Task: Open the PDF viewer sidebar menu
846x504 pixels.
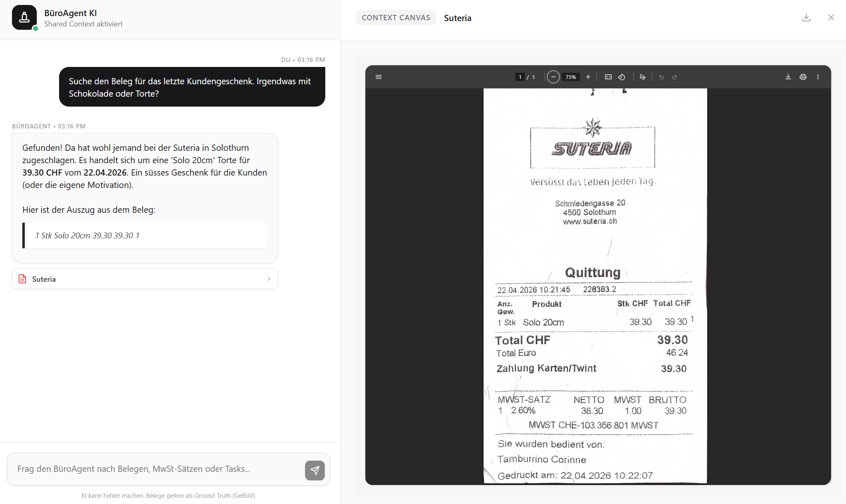Action: [x=378, y=77]
